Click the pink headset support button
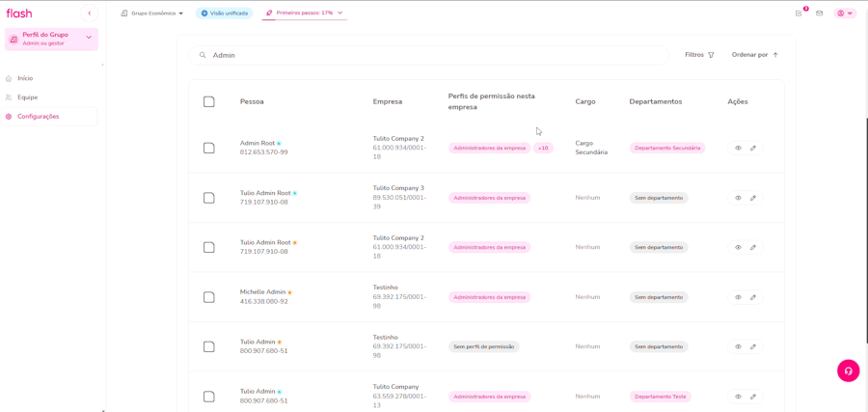Image resolution: width=868 pixels, height=412 pixels. click(x=848, y=371)
